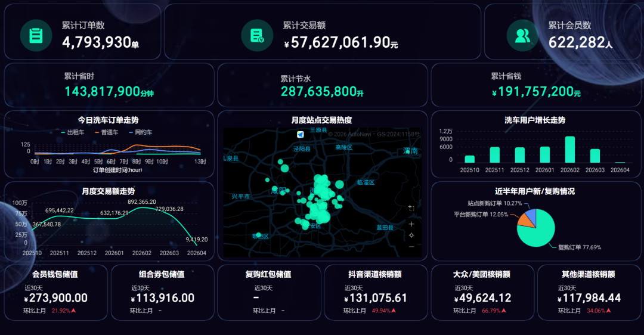Click the 站点新购订单 10.27% pie label
The height and width of the screenshot is (335, 644).
click(x=495, y=203)
